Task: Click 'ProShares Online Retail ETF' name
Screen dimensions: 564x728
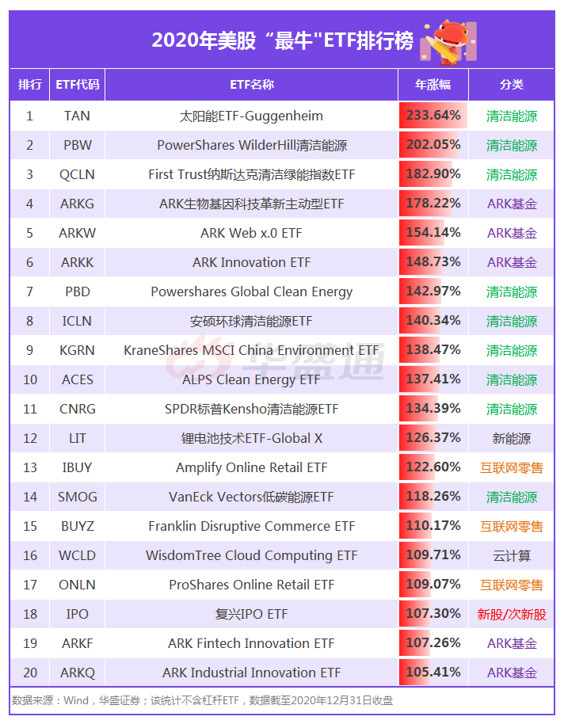Action: [252, 584]
